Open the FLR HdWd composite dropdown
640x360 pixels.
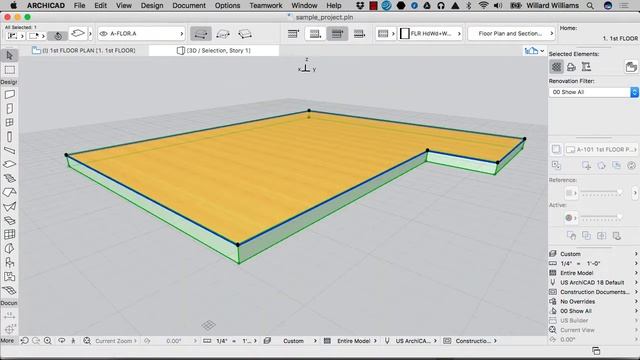click(430, 33)
